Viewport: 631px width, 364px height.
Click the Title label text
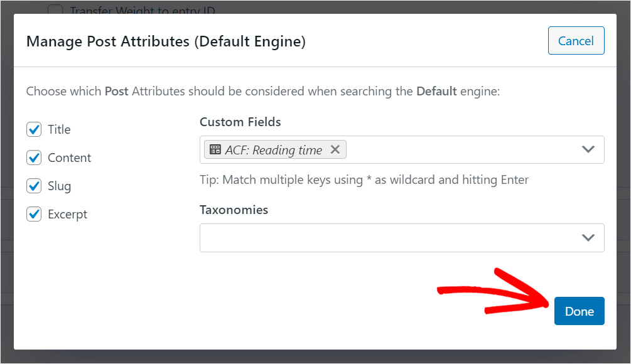click(x=59, y=129)
